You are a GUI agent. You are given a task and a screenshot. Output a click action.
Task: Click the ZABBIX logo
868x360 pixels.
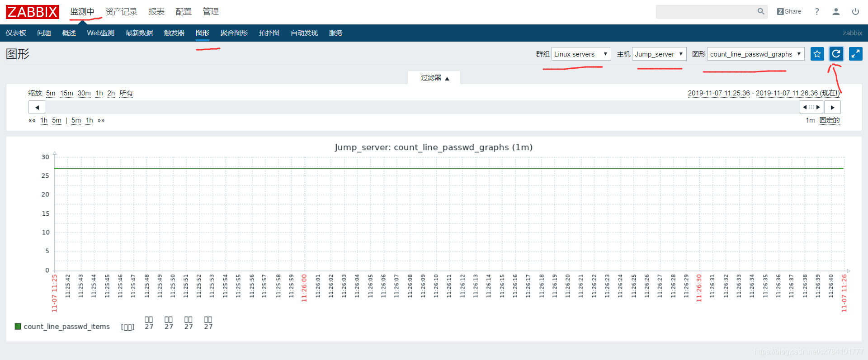click(33, 12)
